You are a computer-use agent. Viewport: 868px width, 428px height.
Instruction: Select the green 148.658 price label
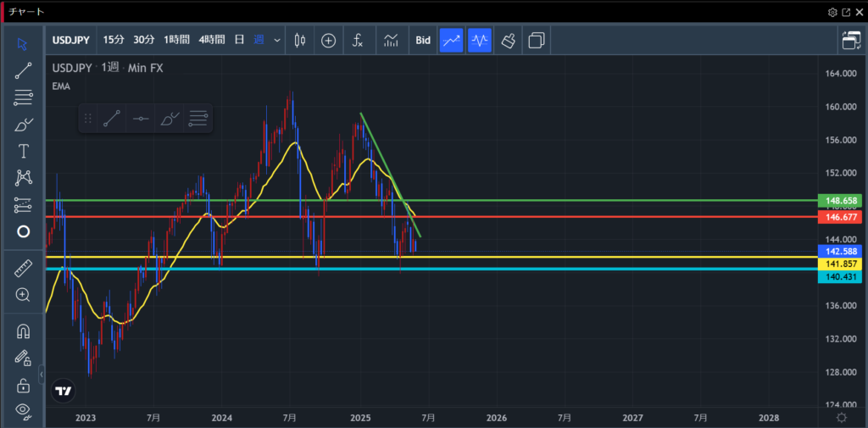[x=840, y=200]
